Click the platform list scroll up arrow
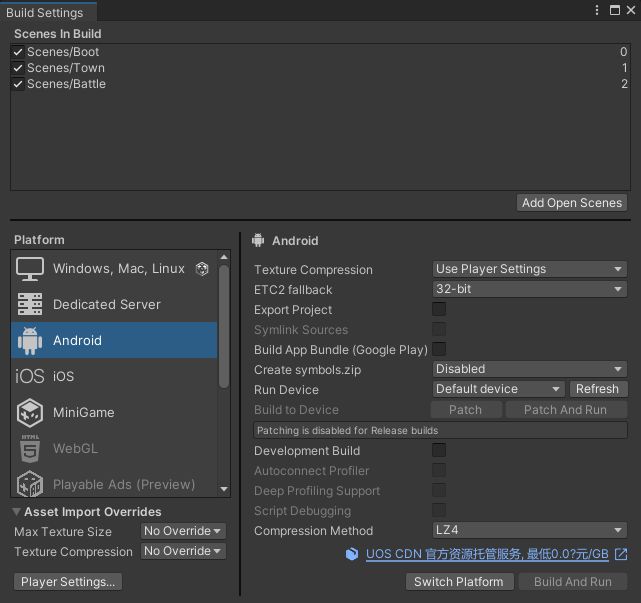The height and width of the screenshot is (603, 641). pos(224,257)
